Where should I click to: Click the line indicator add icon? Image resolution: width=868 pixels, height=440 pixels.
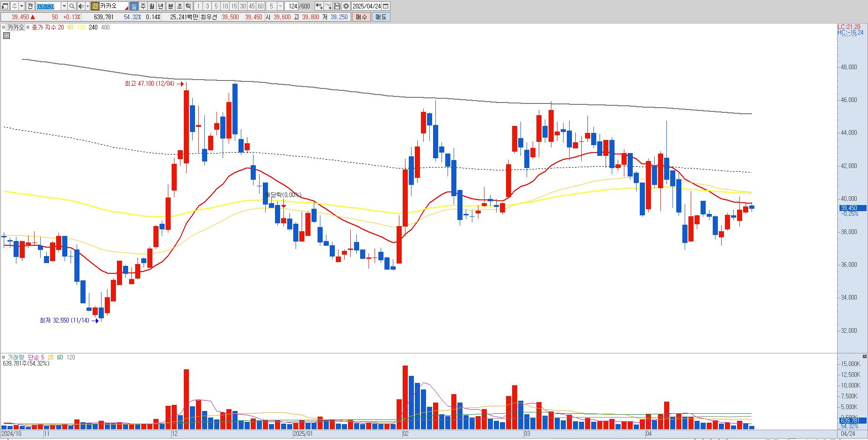click(x=328, y=6)
